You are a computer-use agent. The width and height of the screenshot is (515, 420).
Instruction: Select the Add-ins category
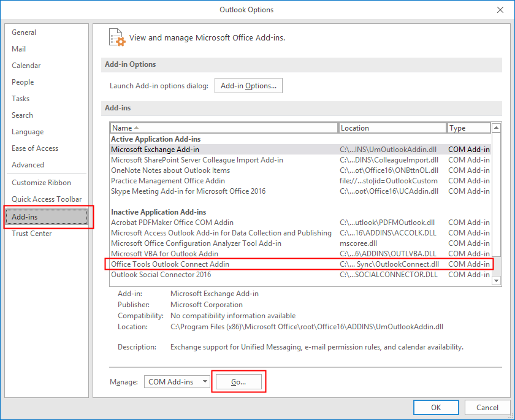[x=47, y=216]
